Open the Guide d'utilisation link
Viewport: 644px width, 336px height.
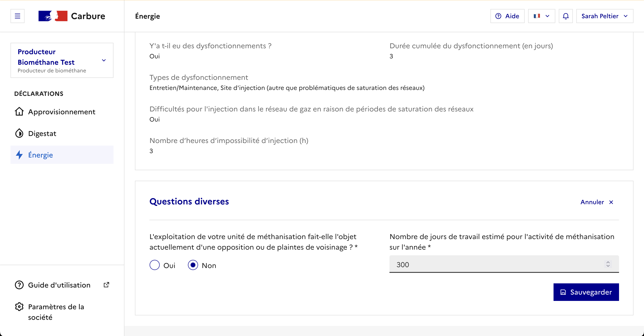click(59, 285)
